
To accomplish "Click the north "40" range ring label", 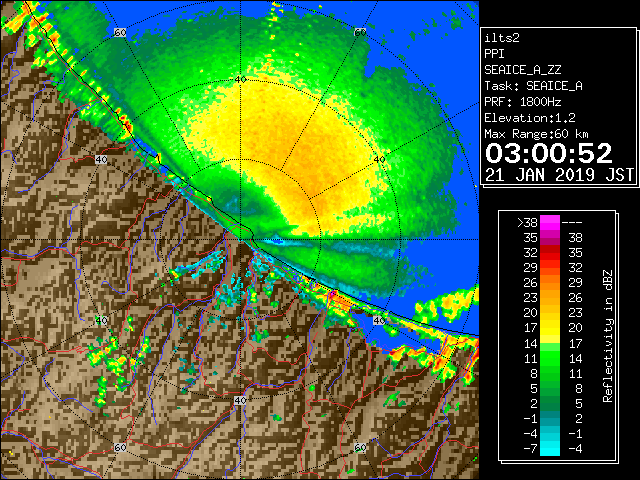I will tap(241, 80).
